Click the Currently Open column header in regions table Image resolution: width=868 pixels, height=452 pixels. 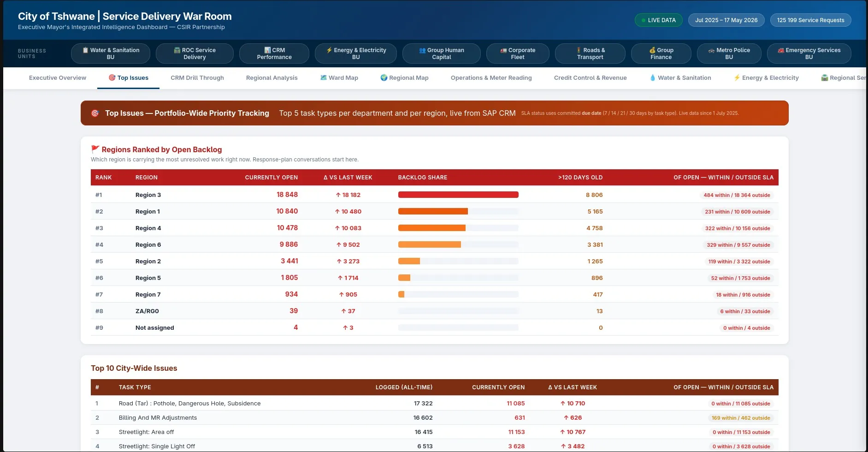[271, 178]
